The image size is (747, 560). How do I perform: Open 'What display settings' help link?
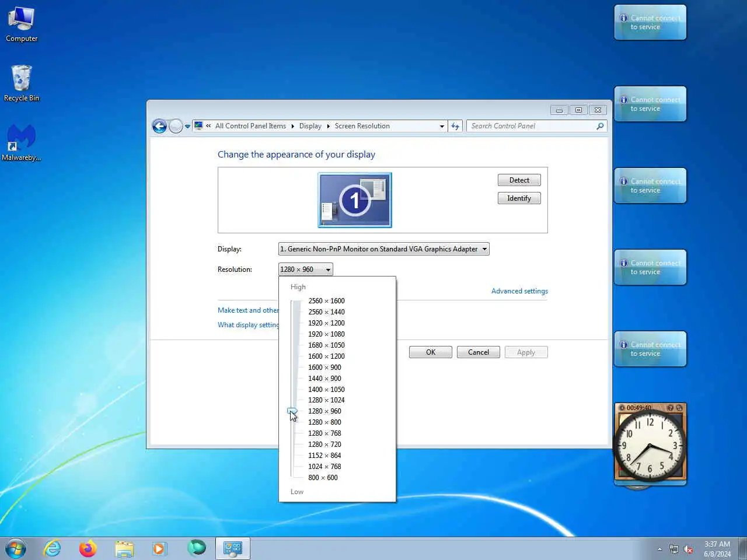pyautogui.click(x=248, y=325)
